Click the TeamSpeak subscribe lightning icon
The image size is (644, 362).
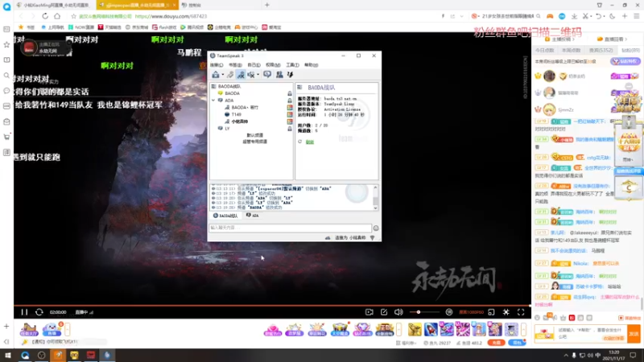tap(290, 74)
